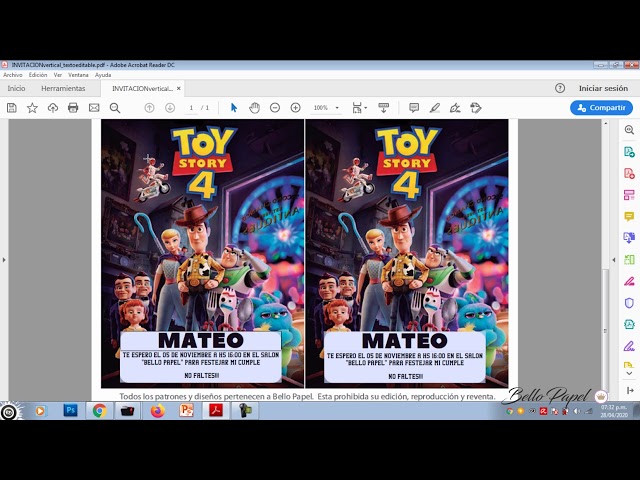Open the Edición menu
This screenshot has width=640, height=480.
point(38,75)
